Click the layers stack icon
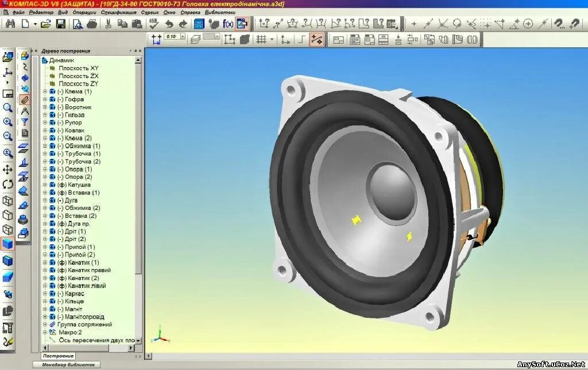588x370 pixels. pos(195,40)
